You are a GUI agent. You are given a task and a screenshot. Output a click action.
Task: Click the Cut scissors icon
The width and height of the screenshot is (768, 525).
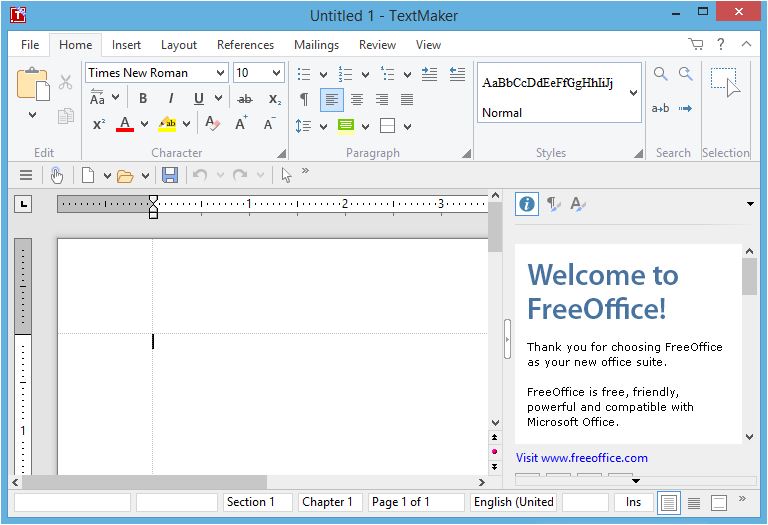(x=65, y=82)
